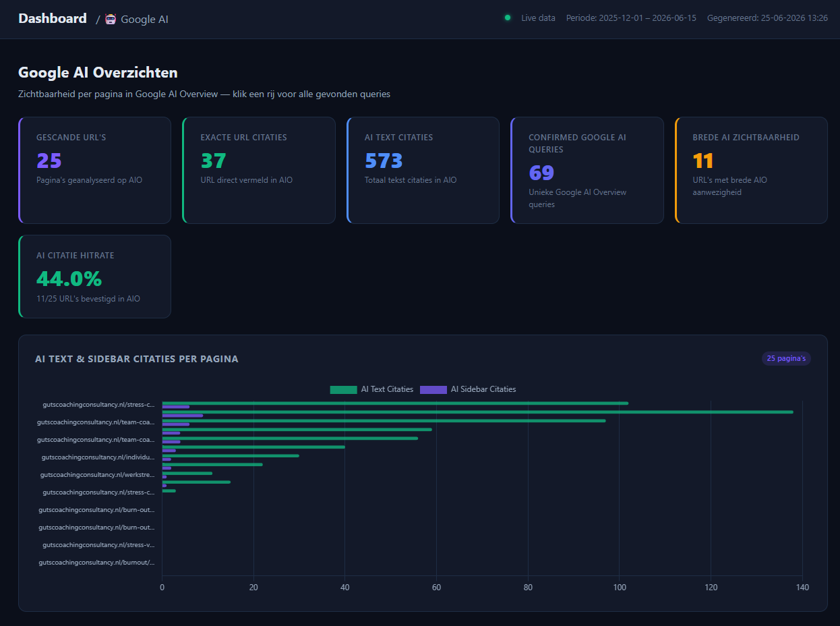Click the gutscoachingconsultancy.nl/individu... axis label
Image resolution: width=840 pixels, height=626 pixels.
click(x=98, y=457)
